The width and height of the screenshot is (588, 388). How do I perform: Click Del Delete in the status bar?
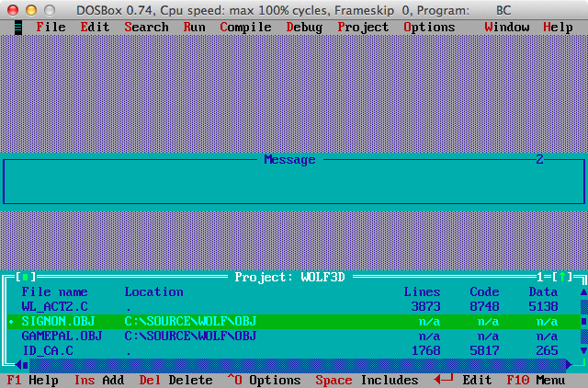[175, 380]
